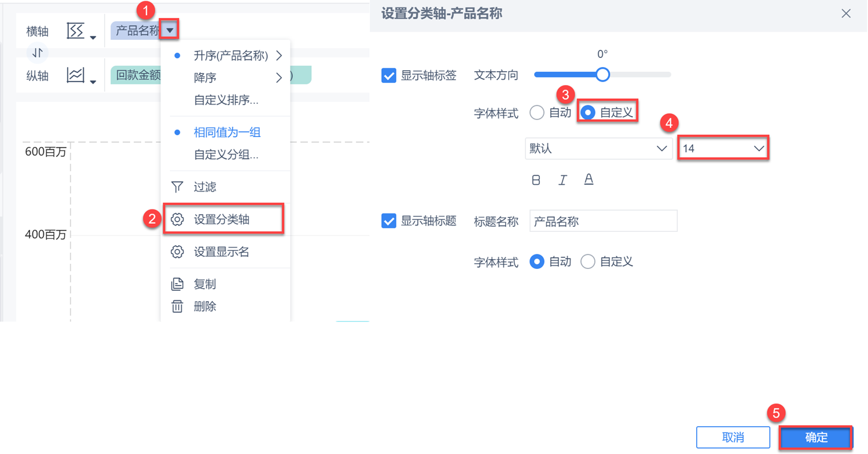This screenshot has height=454, width=868.
Task: Click the 标题名称 input field
Action: [603, 221]
